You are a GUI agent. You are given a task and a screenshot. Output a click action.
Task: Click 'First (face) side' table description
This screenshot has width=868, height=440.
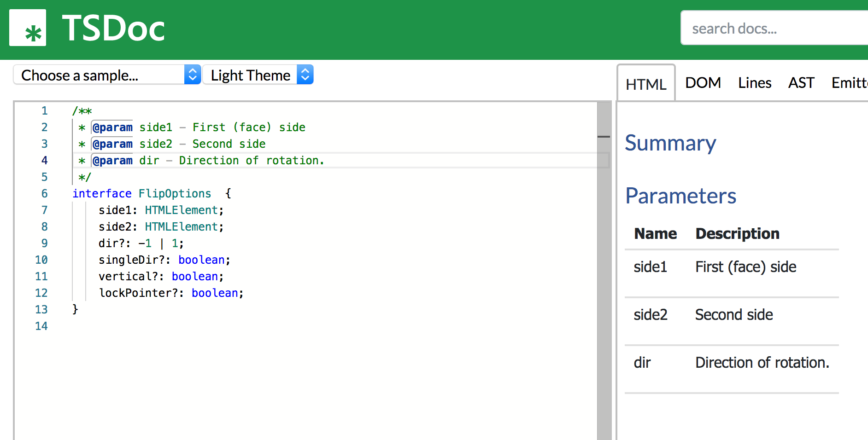pyautogui.click(x=745, y=267)
